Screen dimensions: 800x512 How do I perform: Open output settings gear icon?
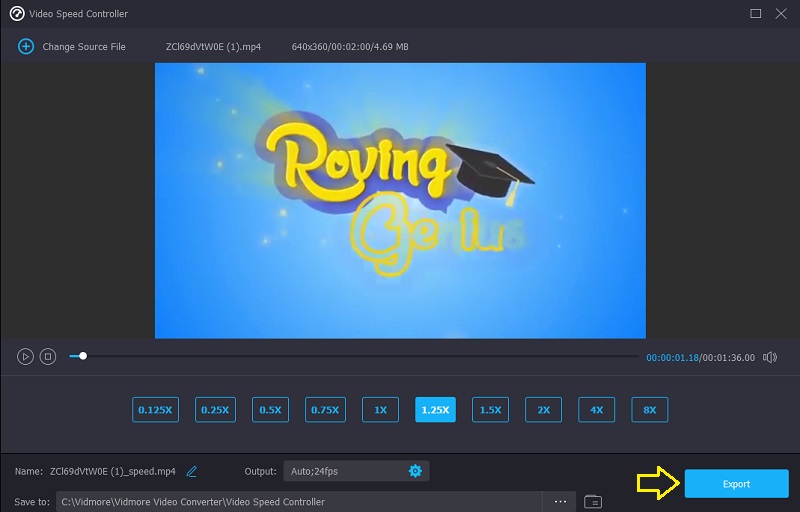(x=415, y=471)
